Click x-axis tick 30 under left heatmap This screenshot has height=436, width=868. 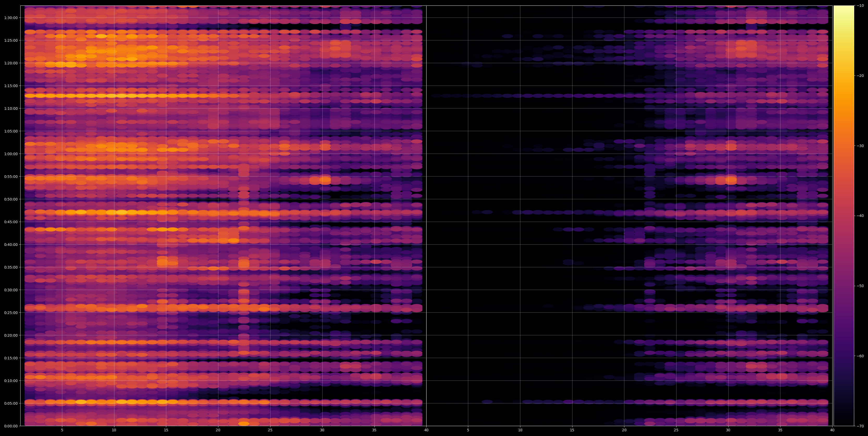pos(322,430)
